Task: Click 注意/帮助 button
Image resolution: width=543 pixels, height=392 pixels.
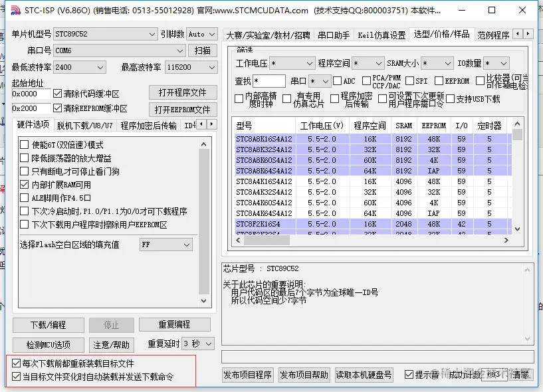Action: pos(111,345)
